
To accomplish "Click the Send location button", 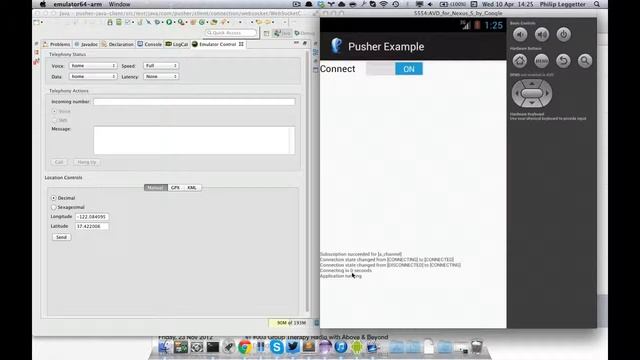I will [x=61, y=237].
